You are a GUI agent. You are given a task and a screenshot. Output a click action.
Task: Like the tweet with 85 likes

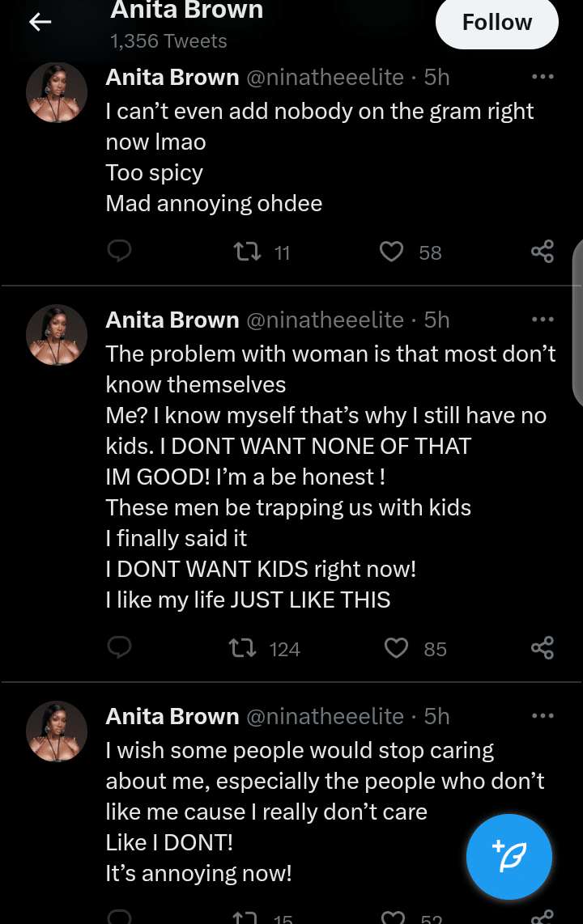(x=396, y=649)
